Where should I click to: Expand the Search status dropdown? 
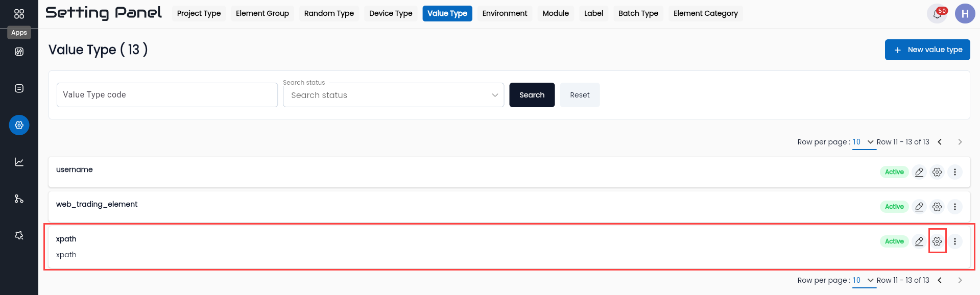[x=393, y=95]
